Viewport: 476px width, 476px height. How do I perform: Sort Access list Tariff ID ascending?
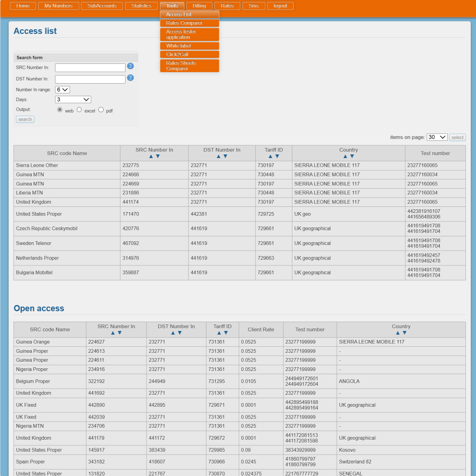click(270, 156)
